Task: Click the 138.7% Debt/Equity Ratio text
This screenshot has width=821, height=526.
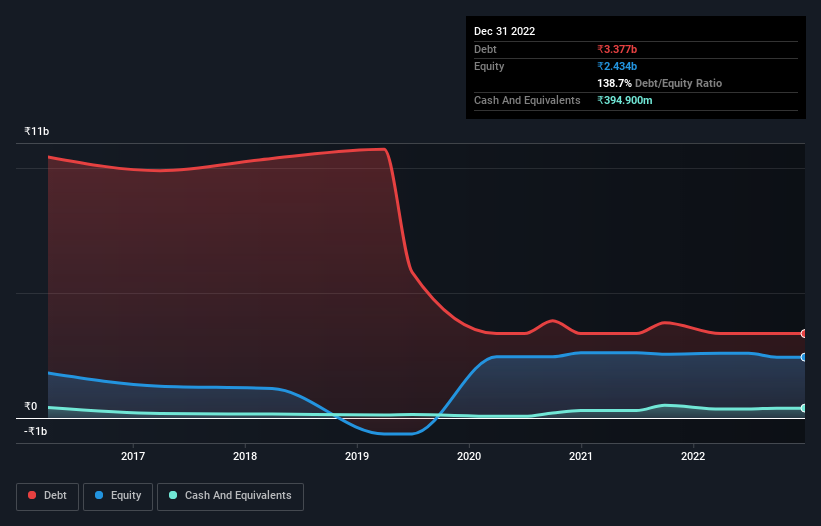Action: (660, 83)
